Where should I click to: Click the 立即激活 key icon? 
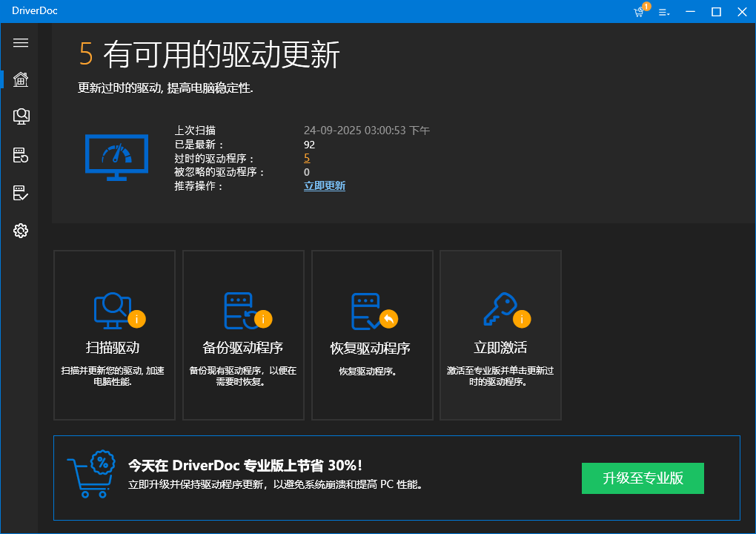click(500, 310)
